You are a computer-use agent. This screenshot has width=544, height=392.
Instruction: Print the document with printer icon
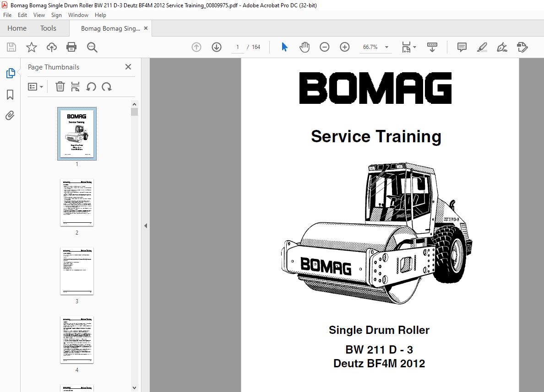(x=71, y=47)
